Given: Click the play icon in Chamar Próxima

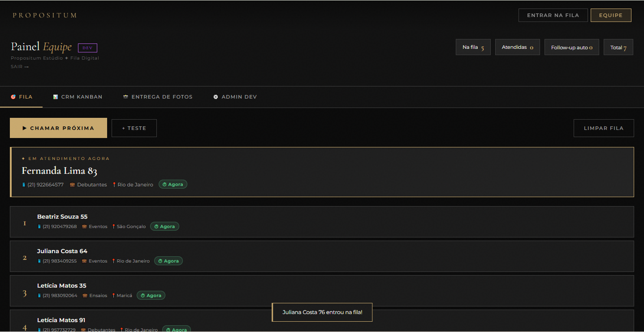Looking at the screenshot, I should (25, 128).
